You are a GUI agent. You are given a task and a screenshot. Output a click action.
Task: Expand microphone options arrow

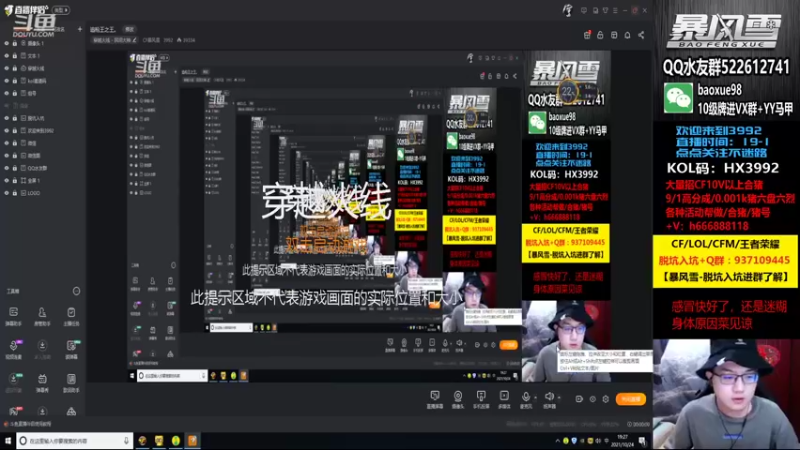coord(536,397)
